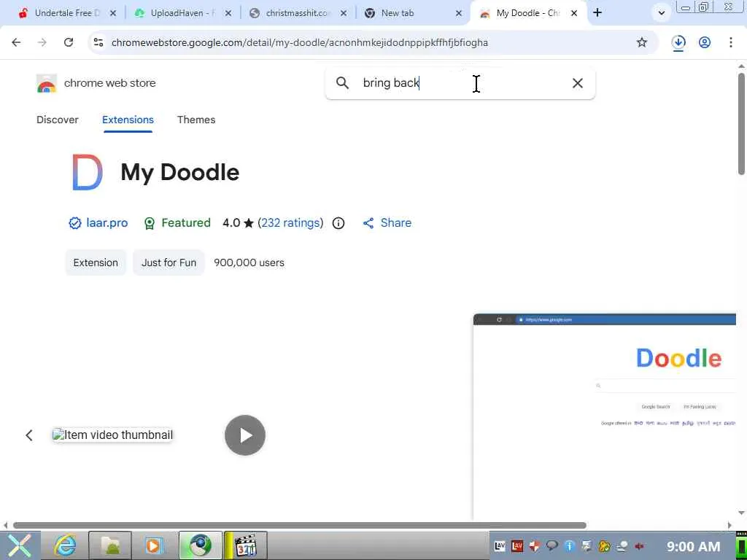Clear the search box with X

tap(578, 83)
